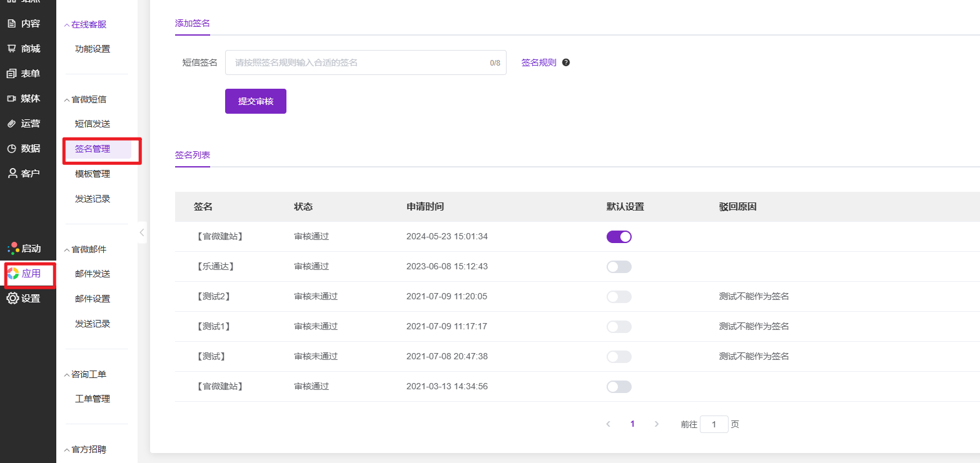The height and width of the screenshot is (463, 980).
Task: Click the 短信签名 input field
Action: coord(356,62)
